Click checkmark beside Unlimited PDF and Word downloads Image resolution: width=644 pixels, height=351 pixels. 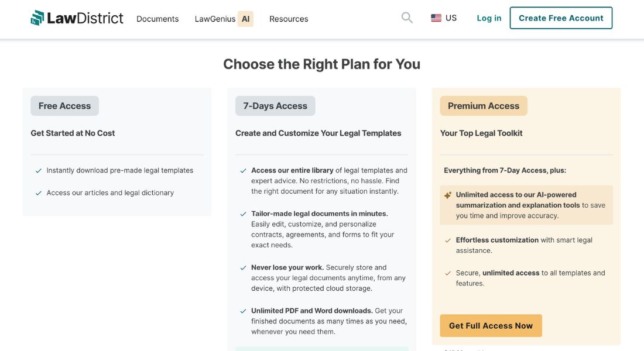[x=243, y=311]
